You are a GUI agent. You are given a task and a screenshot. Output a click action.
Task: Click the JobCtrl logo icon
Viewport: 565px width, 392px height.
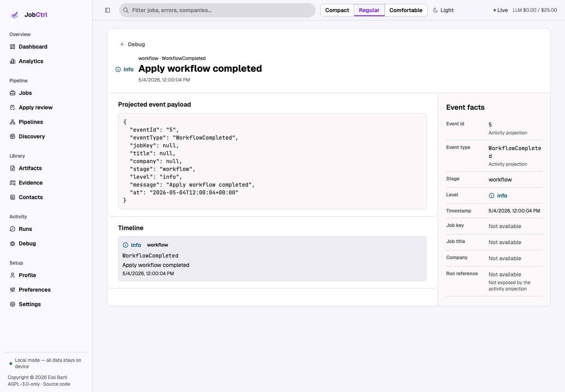pos(15,15)
